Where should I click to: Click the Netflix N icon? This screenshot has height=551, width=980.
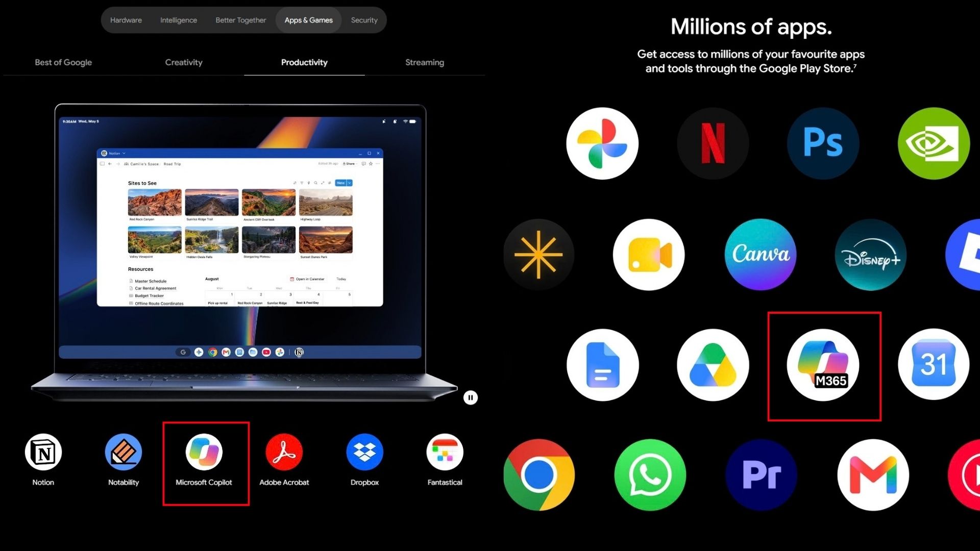coord(713,143)
